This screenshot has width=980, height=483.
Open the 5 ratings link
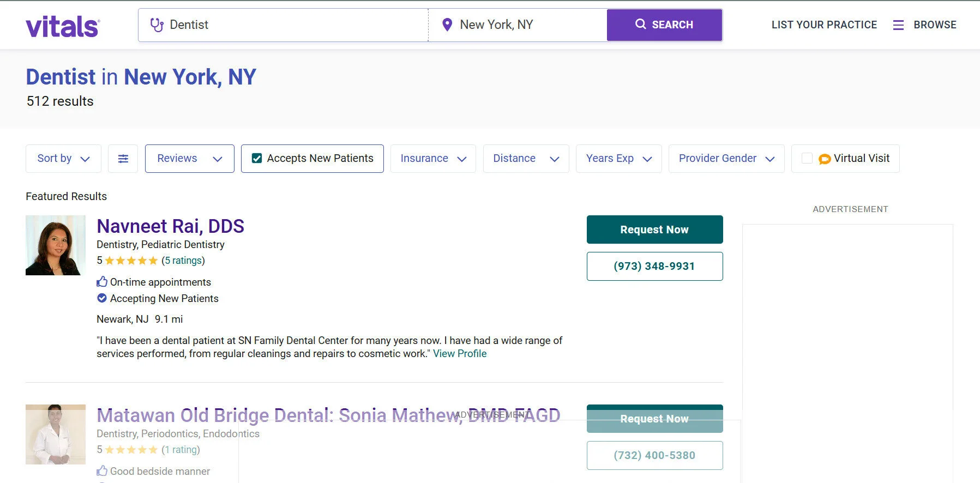click(x=183, y=261)
